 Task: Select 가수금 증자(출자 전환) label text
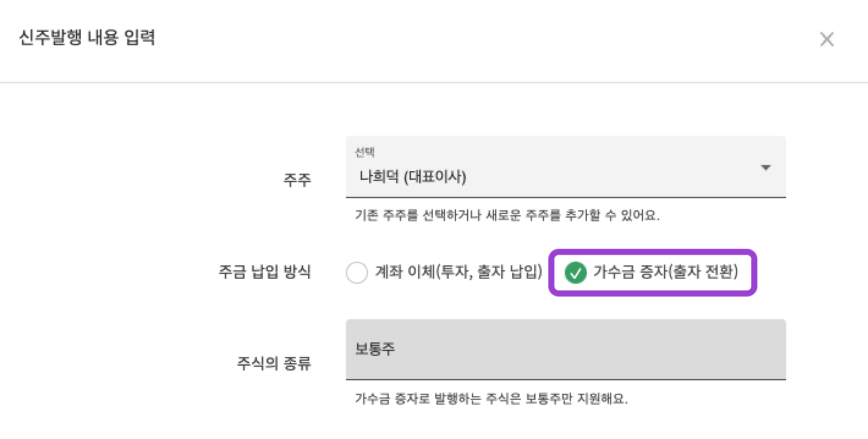point(665,273)
